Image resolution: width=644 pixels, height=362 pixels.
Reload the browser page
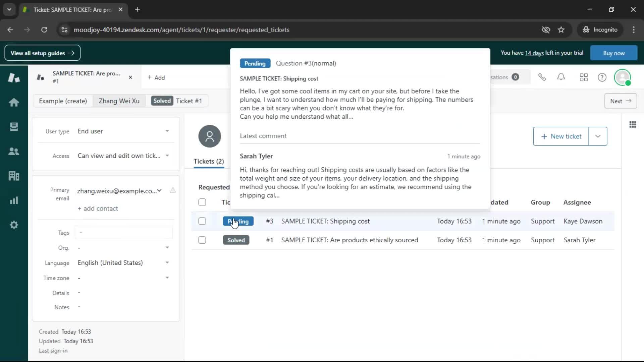[44, 29]
